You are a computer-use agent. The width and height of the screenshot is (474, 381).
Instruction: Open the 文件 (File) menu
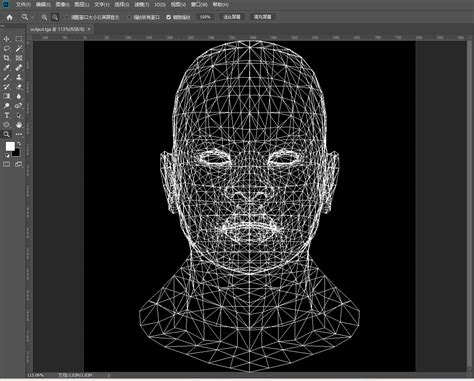[x=23, y=5]
